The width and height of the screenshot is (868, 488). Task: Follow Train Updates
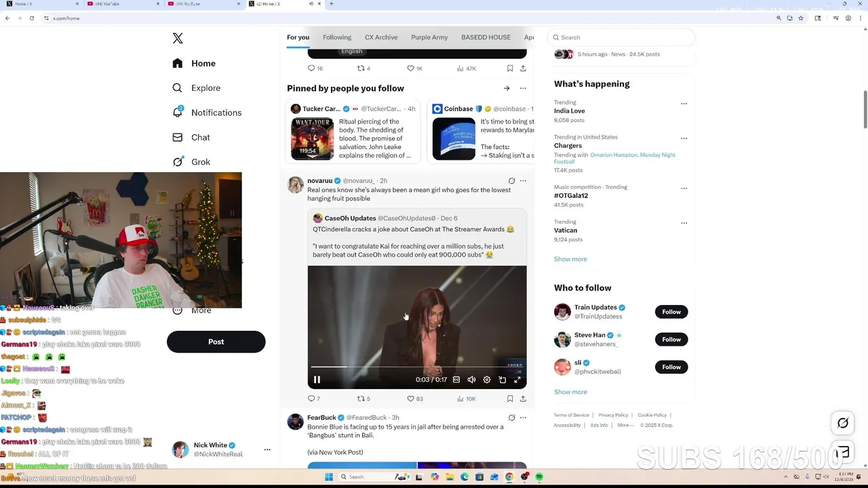[671, 312]
